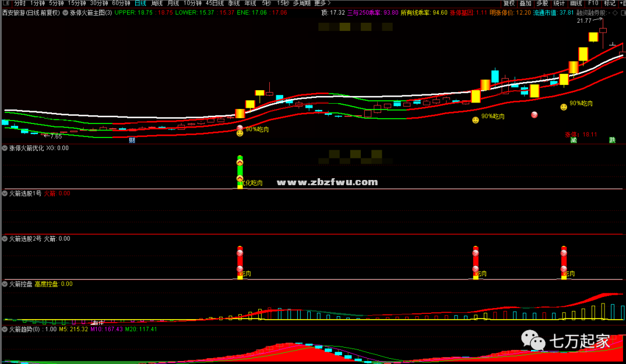Click the 财 finance marker icon
This screenshot has width=626, height=364.
[132, 140]
